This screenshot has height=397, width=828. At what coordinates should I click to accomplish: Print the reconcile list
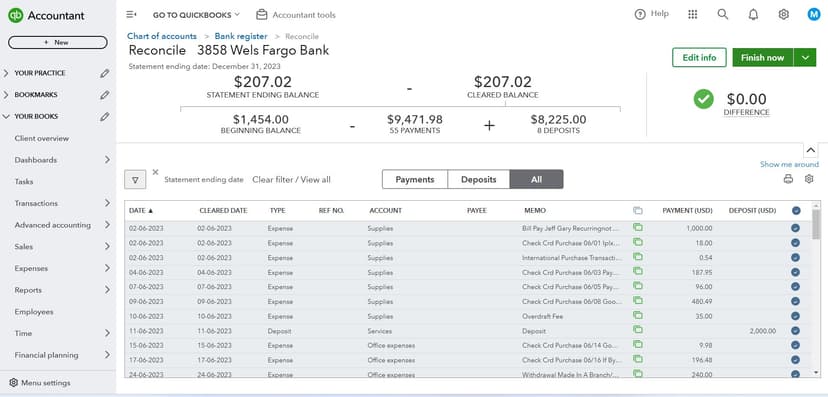point(788,179)
